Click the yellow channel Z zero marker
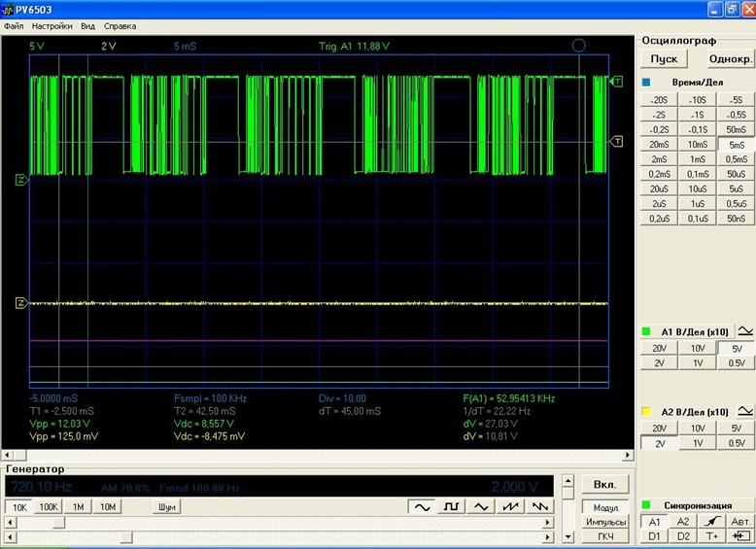 tap(21, 303)
